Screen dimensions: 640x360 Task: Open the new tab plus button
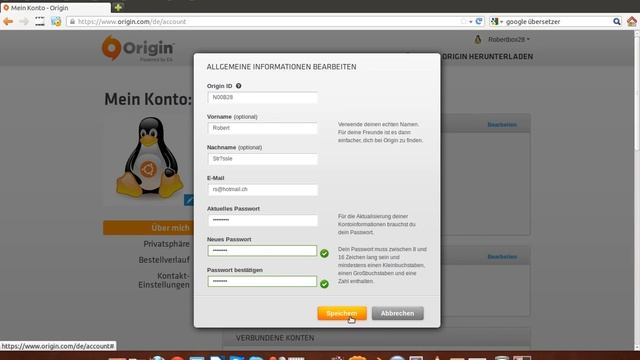click(x=118, y=7)
